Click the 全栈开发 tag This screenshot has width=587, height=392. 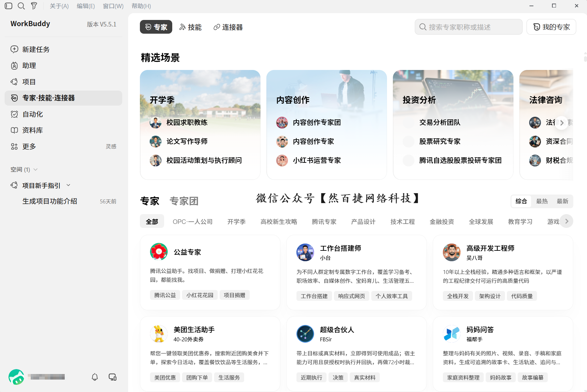click(x=458, y=296)
